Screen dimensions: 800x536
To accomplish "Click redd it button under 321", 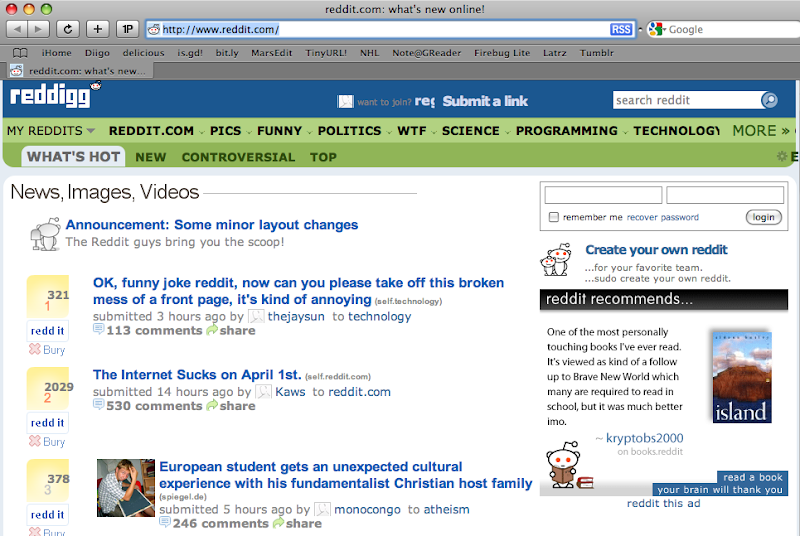I will (x=47, y=331).
